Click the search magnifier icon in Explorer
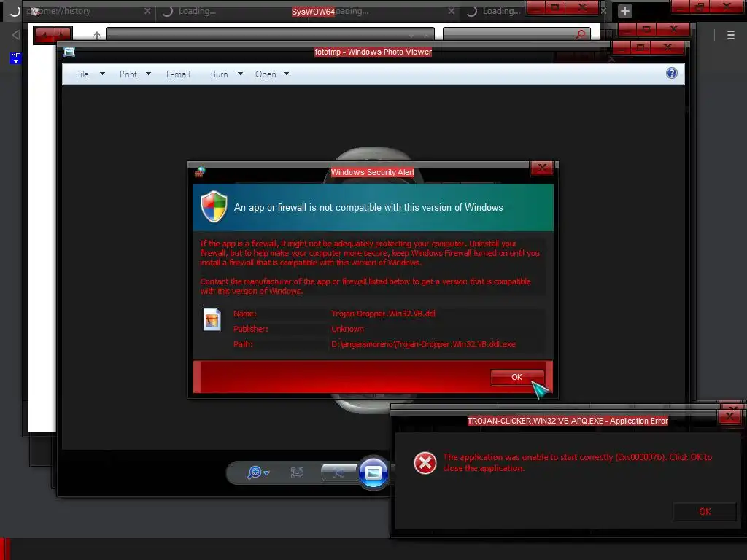 point(580,34)
